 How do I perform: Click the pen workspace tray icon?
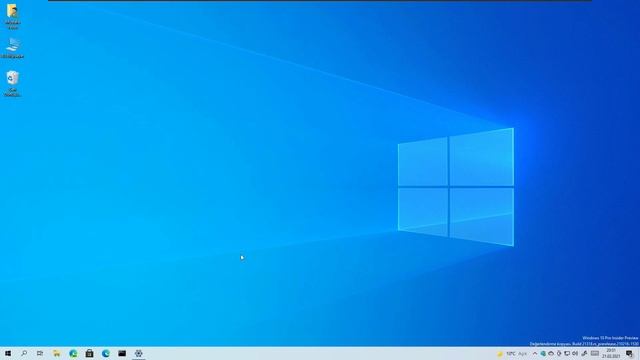click(584, 354)
